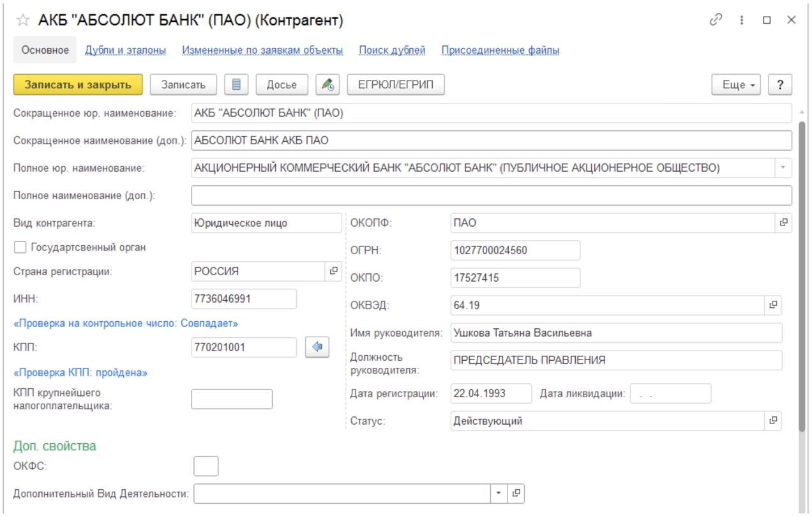
Task: Copy link using the chain icon
Action: pyautogui.click(x=715, y=20)
